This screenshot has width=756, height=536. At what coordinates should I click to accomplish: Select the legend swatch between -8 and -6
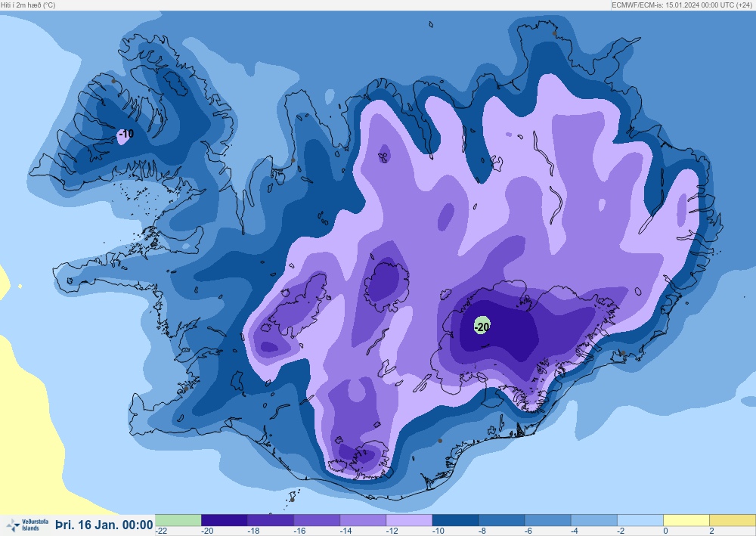coord(502,520)
